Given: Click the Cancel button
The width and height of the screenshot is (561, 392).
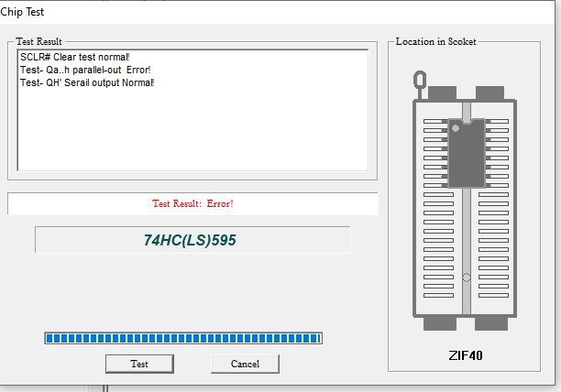Looking at the screenshot, I should pyautogui.click(x=245, y=364).
